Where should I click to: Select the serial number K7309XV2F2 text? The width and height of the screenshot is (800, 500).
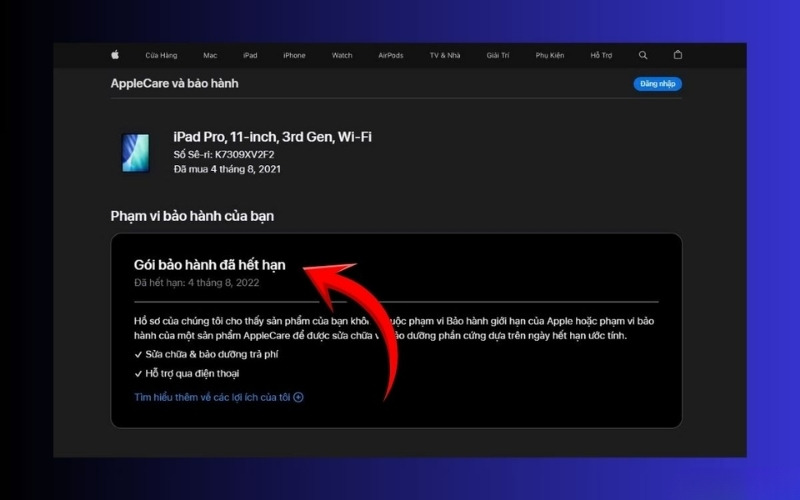tap(244, 154)
